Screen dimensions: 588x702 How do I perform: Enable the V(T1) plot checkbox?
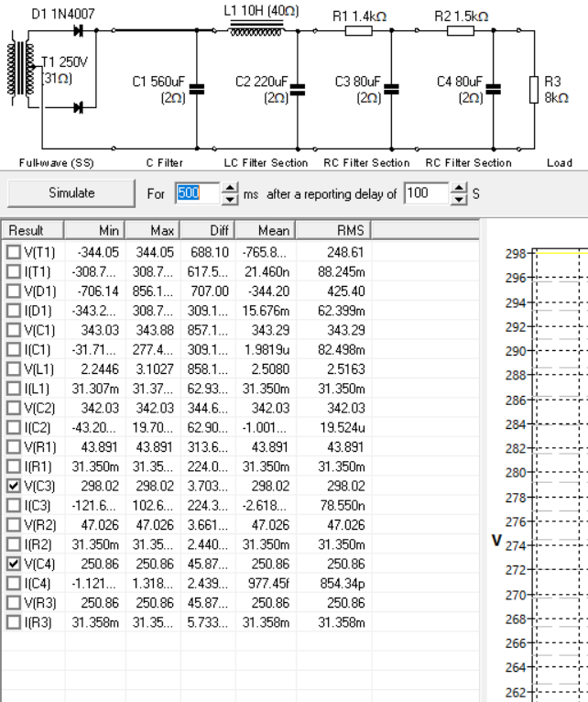click(x=14, y=252)
